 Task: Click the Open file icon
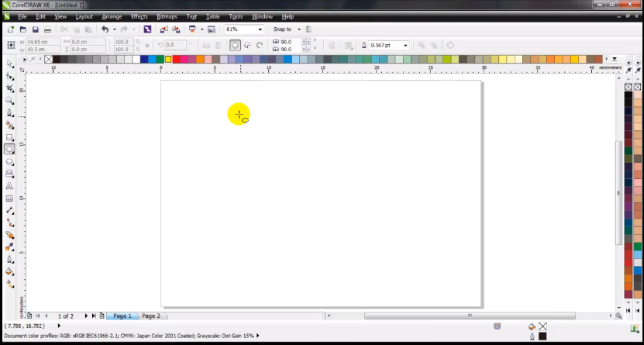23,29
